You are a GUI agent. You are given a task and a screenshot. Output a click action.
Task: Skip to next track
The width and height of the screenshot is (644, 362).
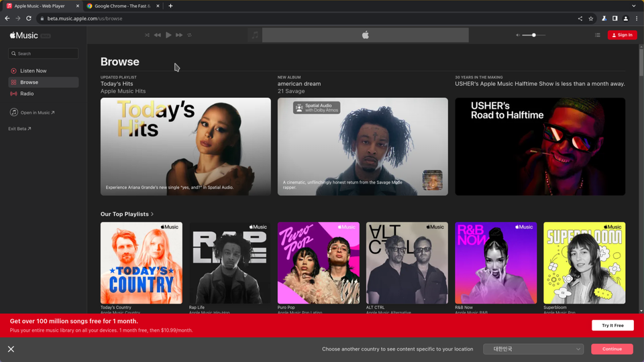pos(179,36)
